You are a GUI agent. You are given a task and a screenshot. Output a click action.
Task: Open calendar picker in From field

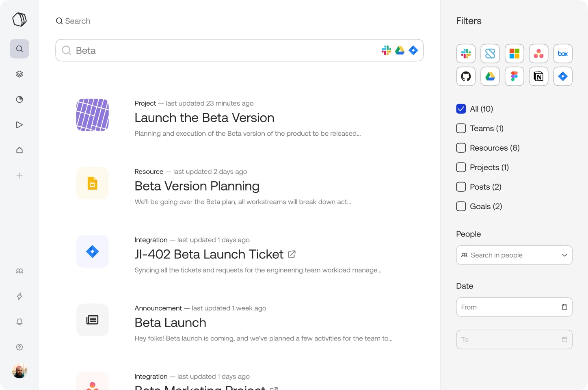(x=564, y=307)
